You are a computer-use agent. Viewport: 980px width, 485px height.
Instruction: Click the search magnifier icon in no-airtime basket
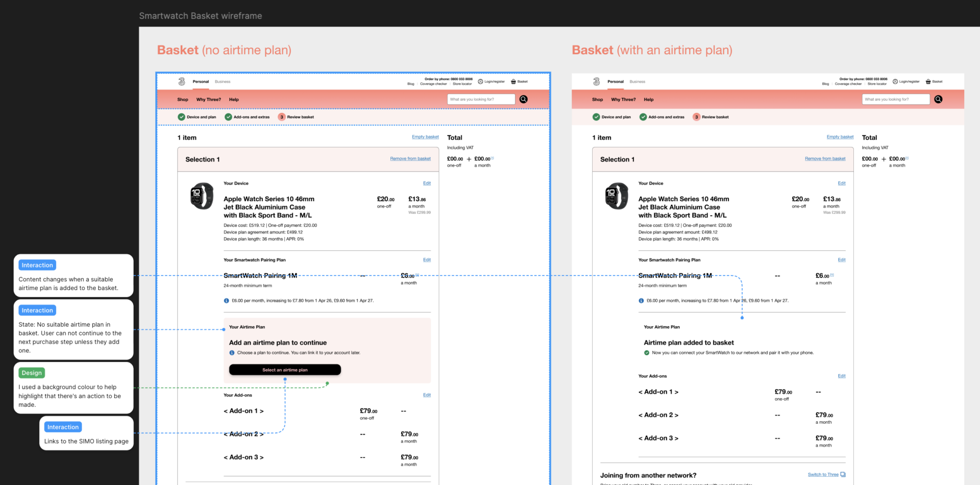(523, 100)
